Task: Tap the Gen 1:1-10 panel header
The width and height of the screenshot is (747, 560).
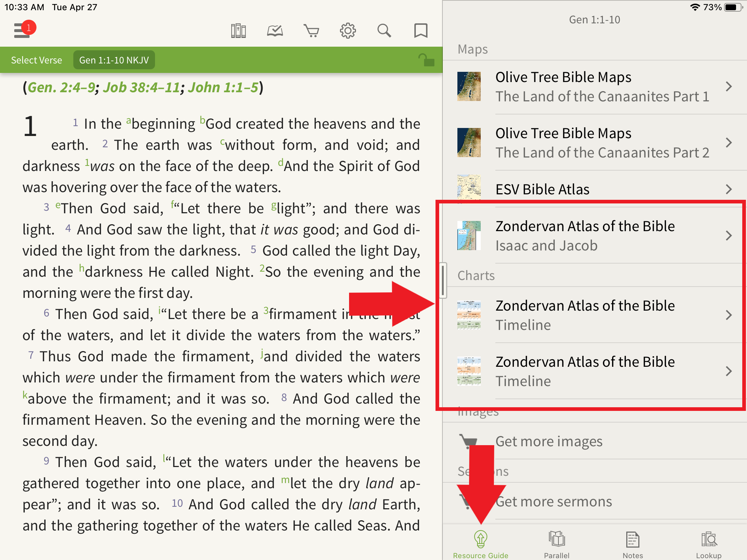Action: point(595,20)
